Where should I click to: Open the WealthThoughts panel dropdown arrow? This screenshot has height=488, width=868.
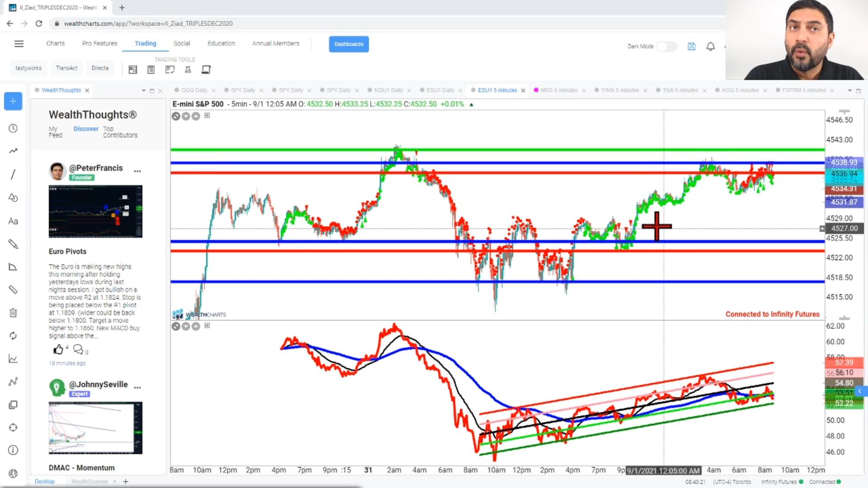click(x=144, y=91)
